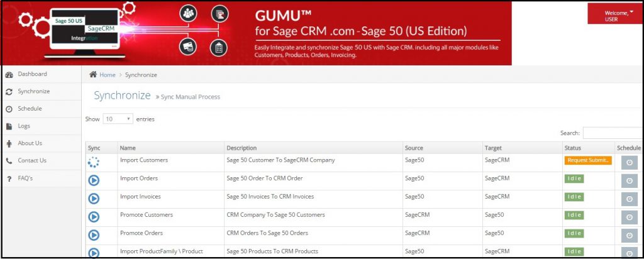This screenshot has height=259, width=644.
Task: Click Idle status badge for Promote Customers
Action: click(x=574, y=214)
